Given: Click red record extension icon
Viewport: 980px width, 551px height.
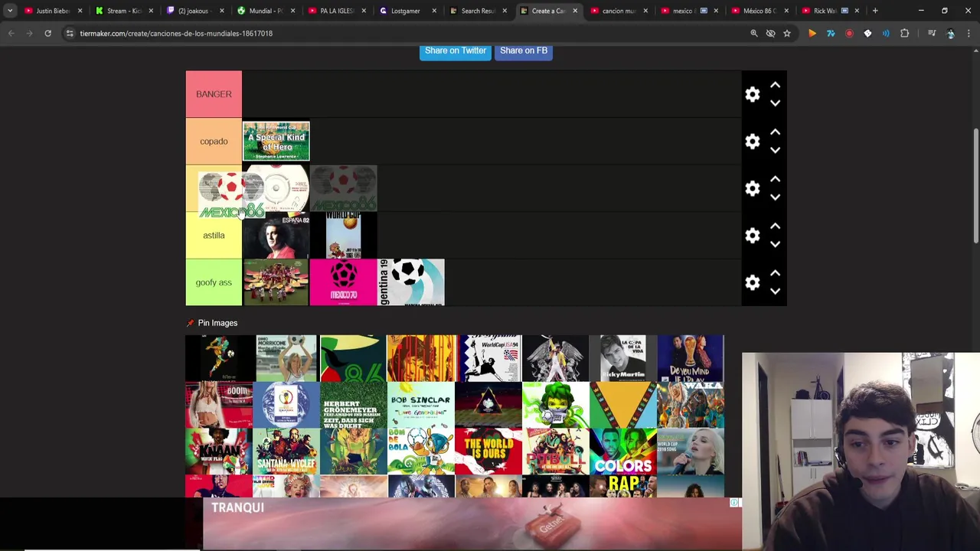Looking at the screenshot, I should (x=849, y=34).
